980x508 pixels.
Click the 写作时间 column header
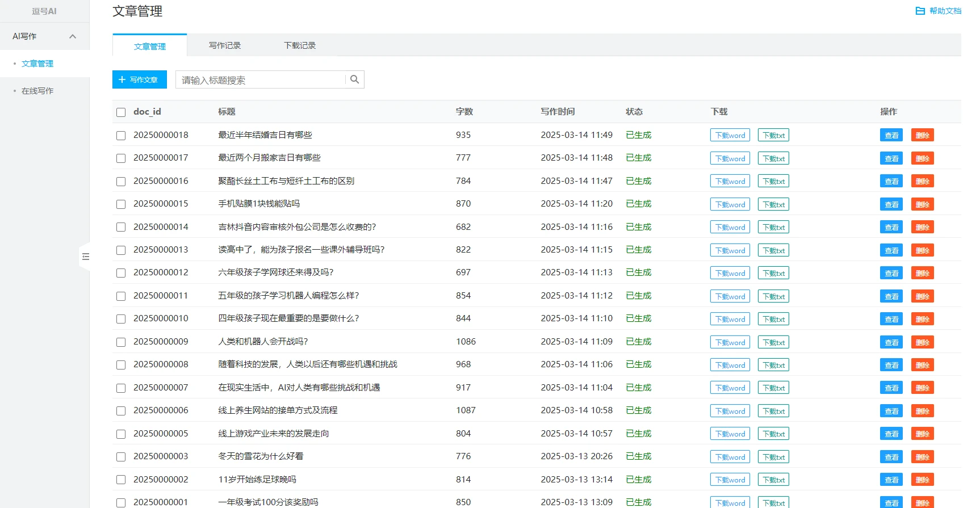pyautogui.click(x=558, y=112)
